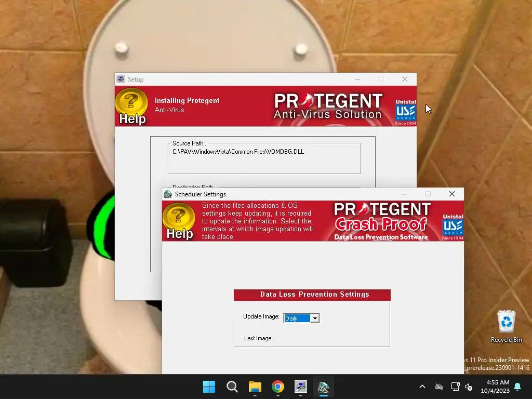The width and height of the screenshot is (532, 399).
Task: Click the Protegent Anti-Virus Solution banner logo
Action: point(328,106)
